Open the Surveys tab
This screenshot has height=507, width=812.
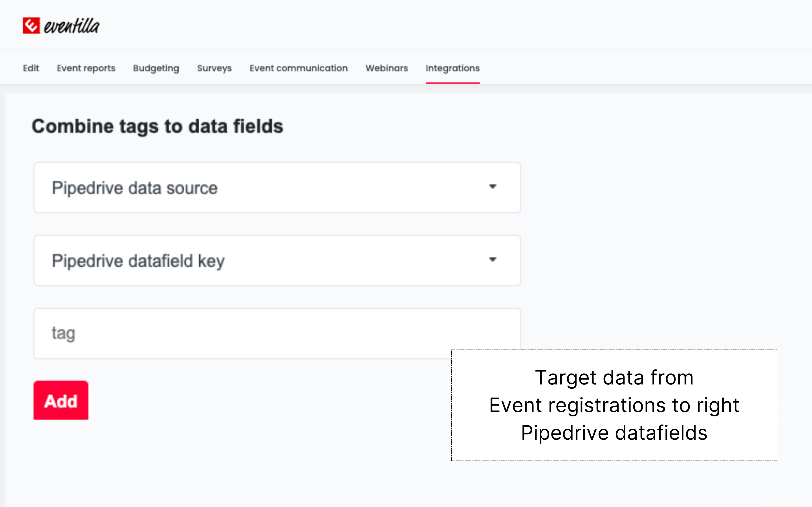coord(214,68)
